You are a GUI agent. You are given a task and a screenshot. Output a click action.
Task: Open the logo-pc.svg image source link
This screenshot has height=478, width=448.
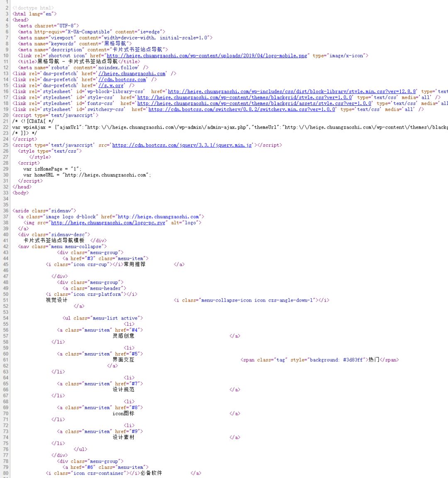pyautogui.click(x=108, y=222)
